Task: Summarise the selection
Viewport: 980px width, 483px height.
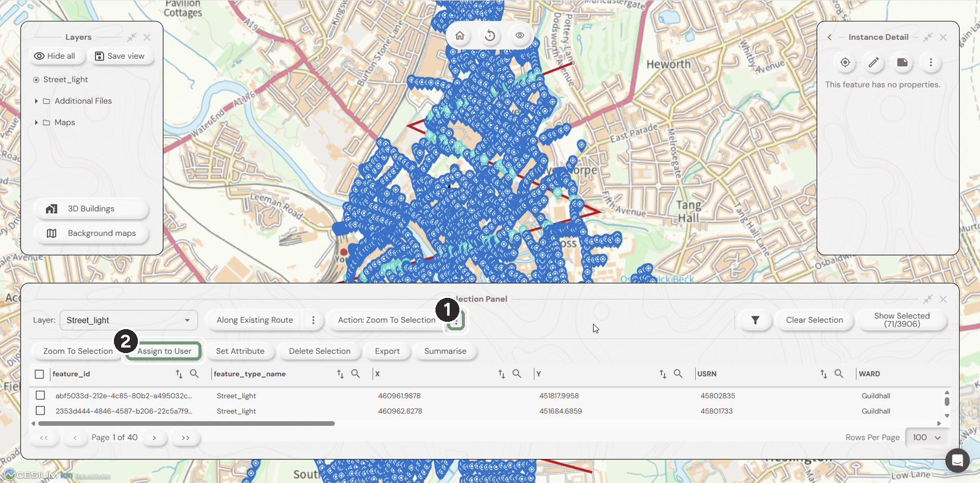Action: point(445,351)
